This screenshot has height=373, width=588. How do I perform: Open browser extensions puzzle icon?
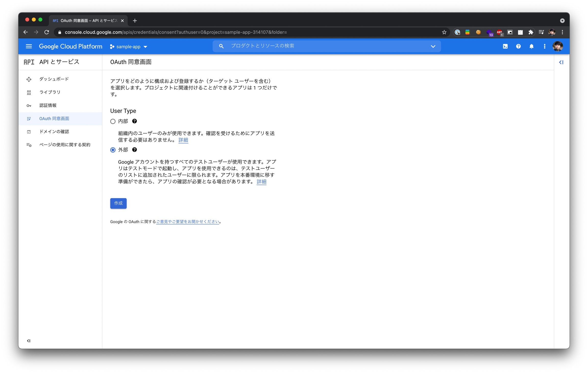pyautogui.click(x=531, y=32)
